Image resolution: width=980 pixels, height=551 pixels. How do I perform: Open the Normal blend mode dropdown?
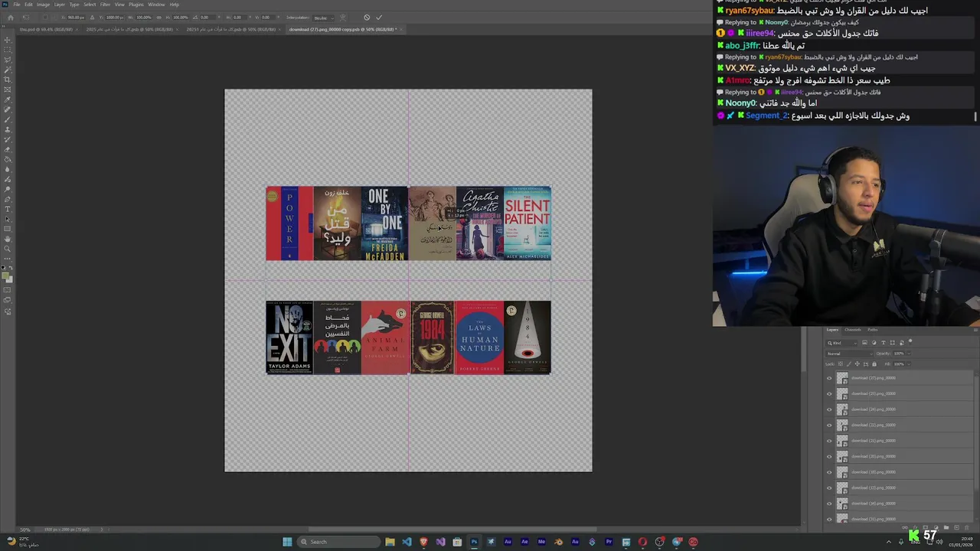(x=850, y=354)
